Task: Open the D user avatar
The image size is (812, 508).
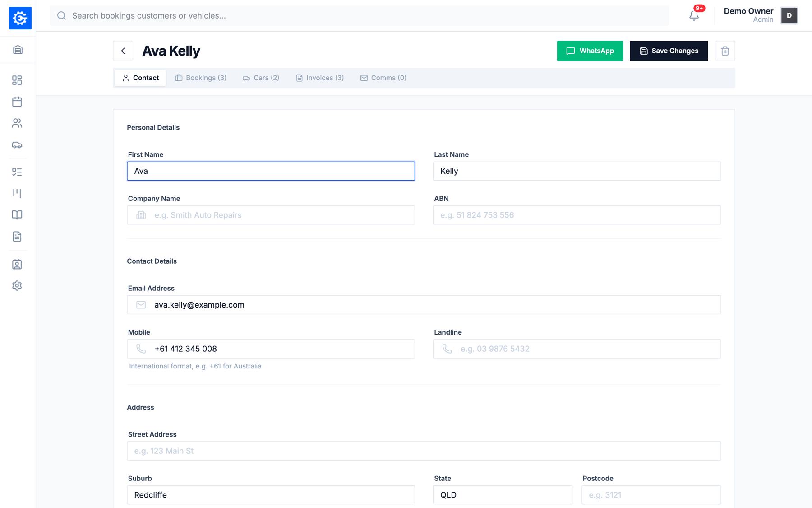Action: (x=789, y=16)
